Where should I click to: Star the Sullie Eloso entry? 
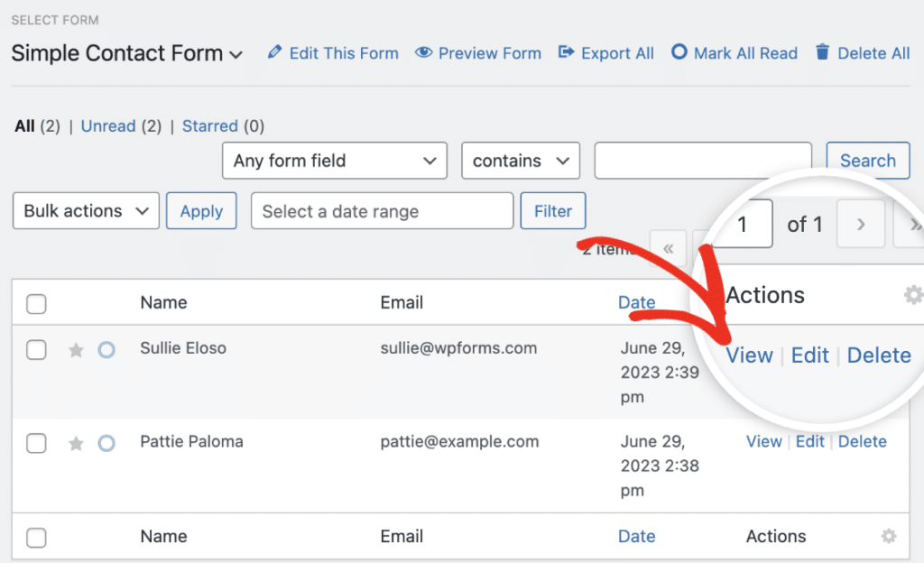click(76, 350)
